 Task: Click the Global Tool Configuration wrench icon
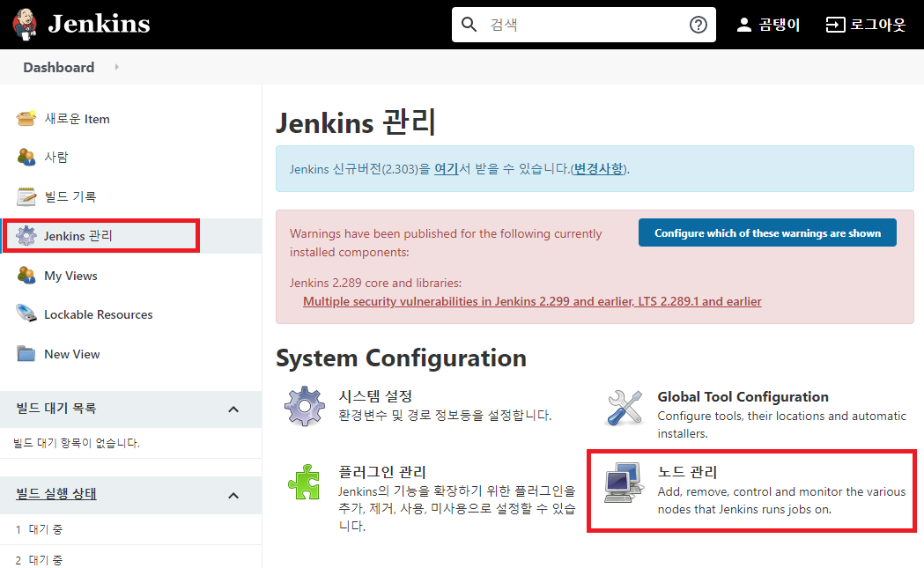624,407
